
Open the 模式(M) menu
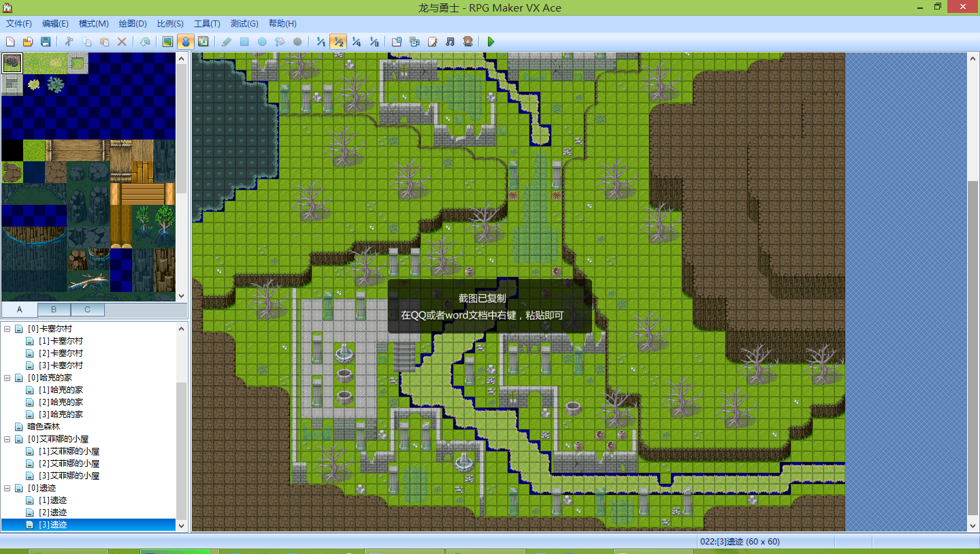94,24
